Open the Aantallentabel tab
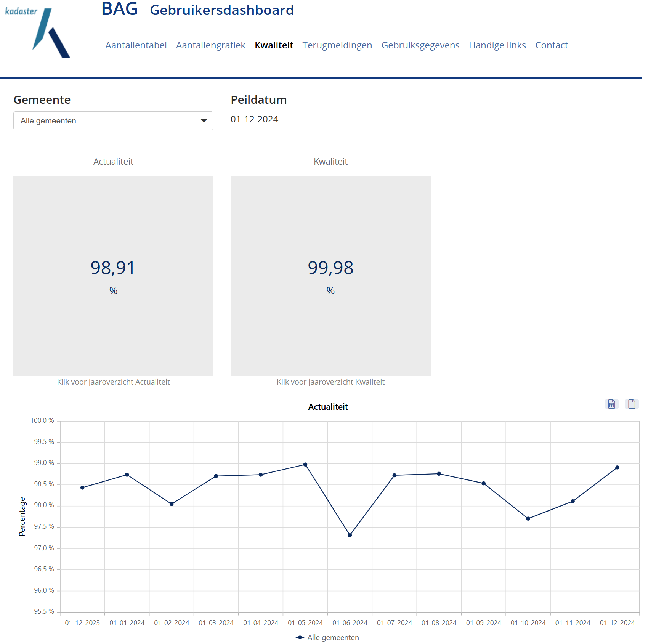Screen dimensions: 672x643 (136, 45)
